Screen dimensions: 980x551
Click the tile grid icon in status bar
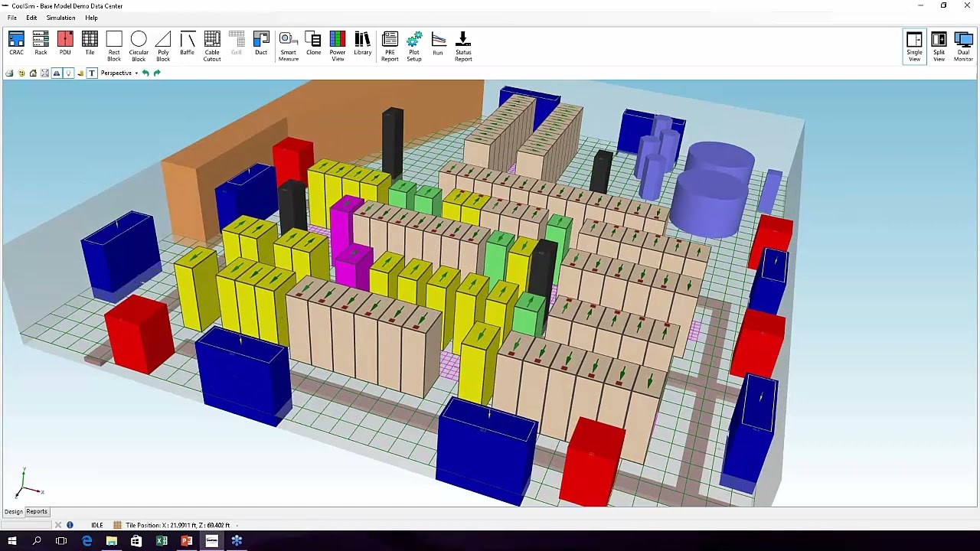(x=117, y=525)
